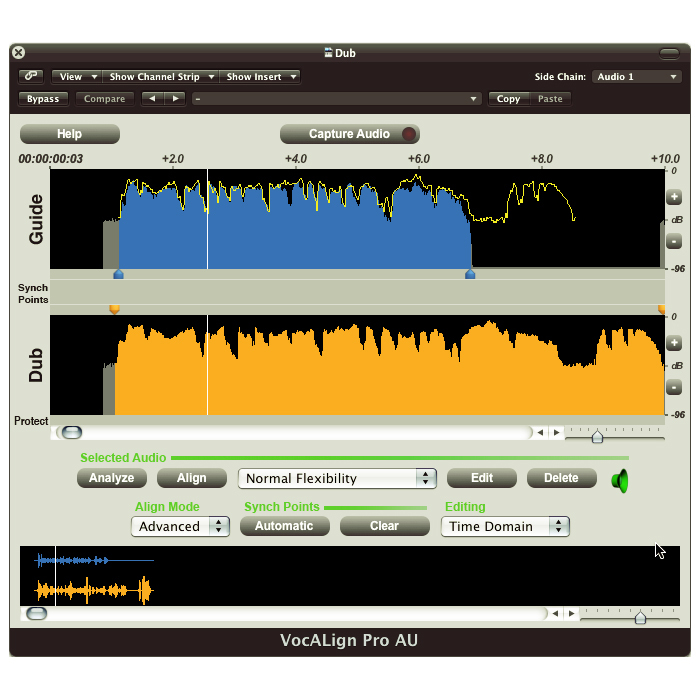The height and width of the screenshot is (700, 700).
Task: Click the main waveform zoom slider handle
Action: point(597,436)
